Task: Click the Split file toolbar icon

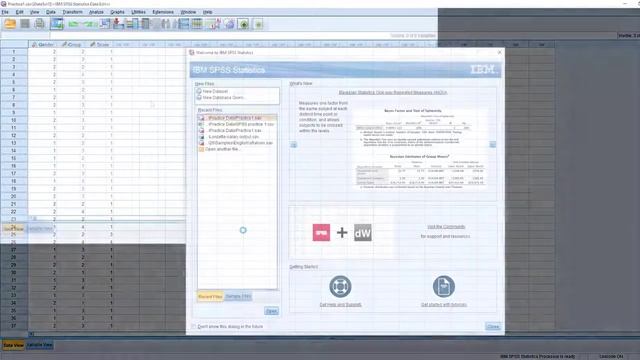Action: (x=183, y=24)
